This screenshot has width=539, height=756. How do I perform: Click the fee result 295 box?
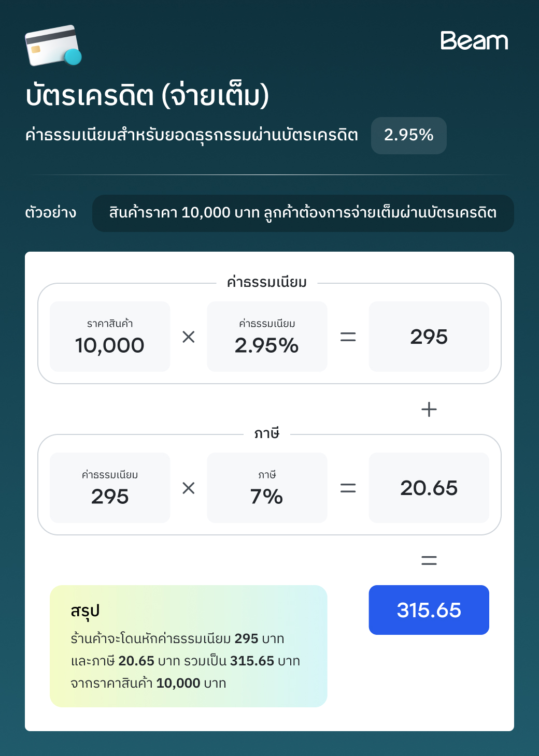(x=429, y=337)
